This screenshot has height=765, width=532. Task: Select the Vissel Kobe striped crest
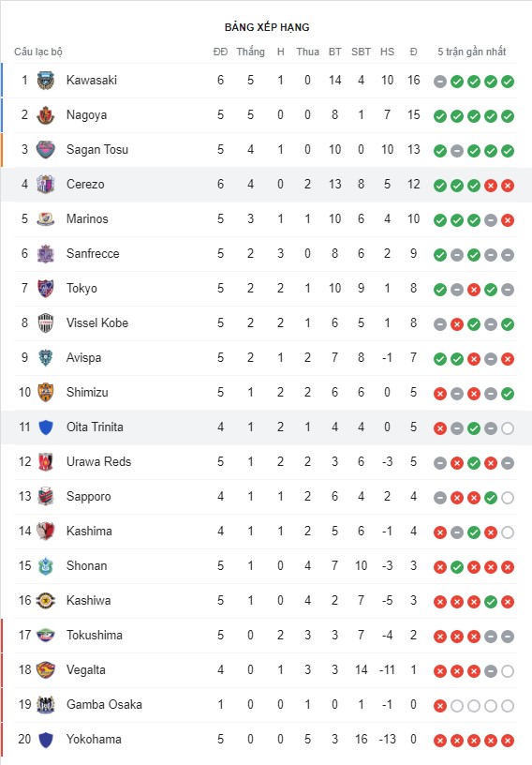click(x=46, y=323)
